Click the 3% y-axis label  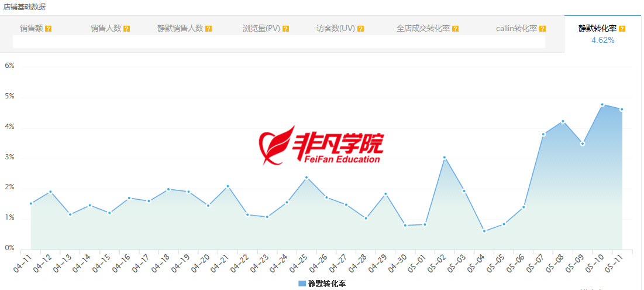9,158
